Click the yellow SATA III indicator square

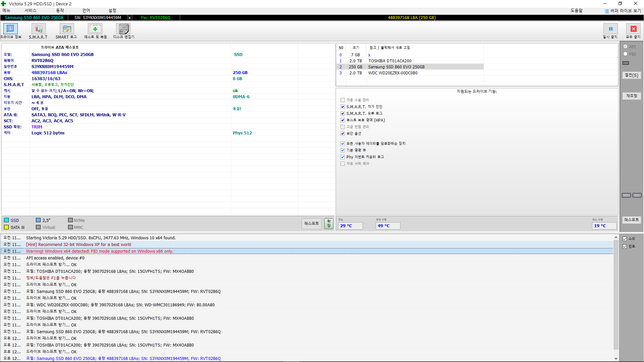[x=6, y=227]
